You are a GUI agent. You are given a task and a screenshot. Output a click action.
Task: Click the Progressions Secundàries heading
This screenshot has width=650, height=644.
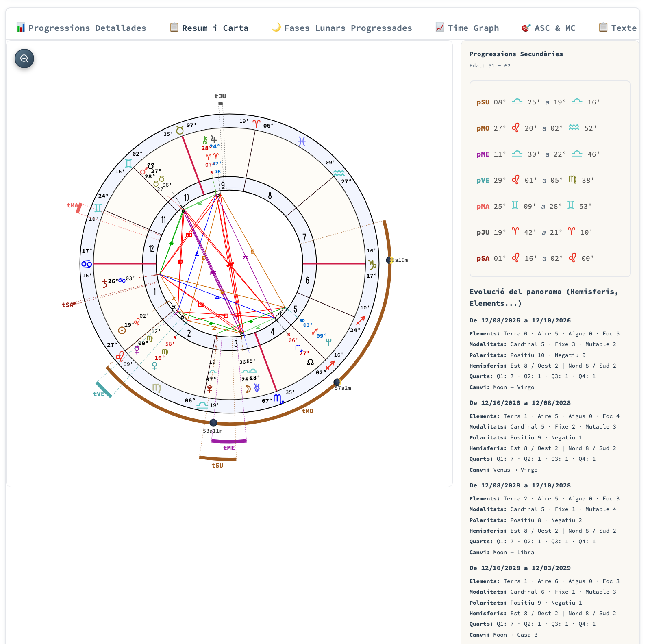516,54
